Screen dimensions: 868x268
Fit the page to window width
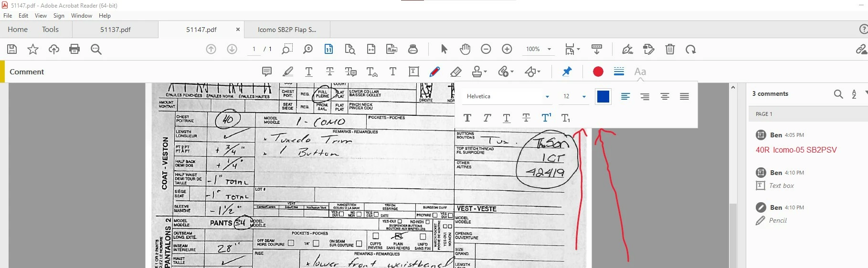tap(371, 49)
